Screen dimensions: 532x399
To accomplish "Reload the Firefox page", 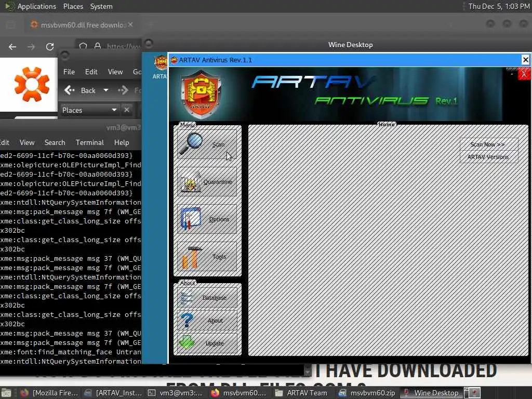I will point(50,47).
